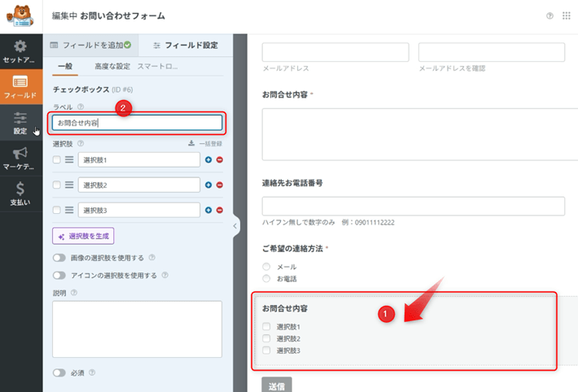Grab the reorder handle for 選択肢3

pos(69,210)
